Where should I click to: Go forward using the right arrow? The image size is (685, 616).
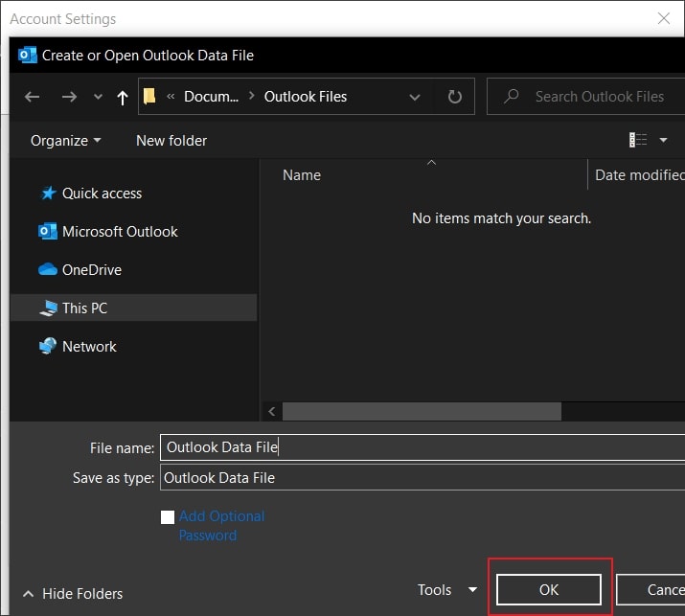coord(69,97)
